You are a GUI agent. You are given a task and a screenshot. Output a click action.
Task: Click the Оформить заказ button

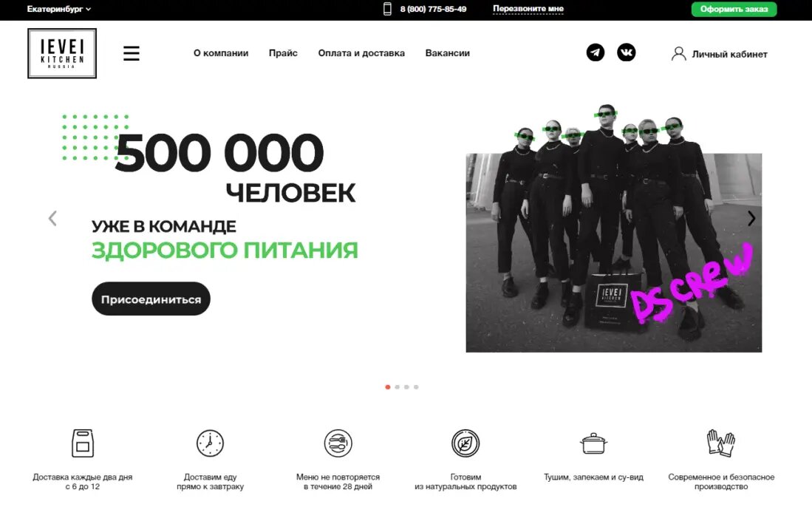(x=734, y=9)
